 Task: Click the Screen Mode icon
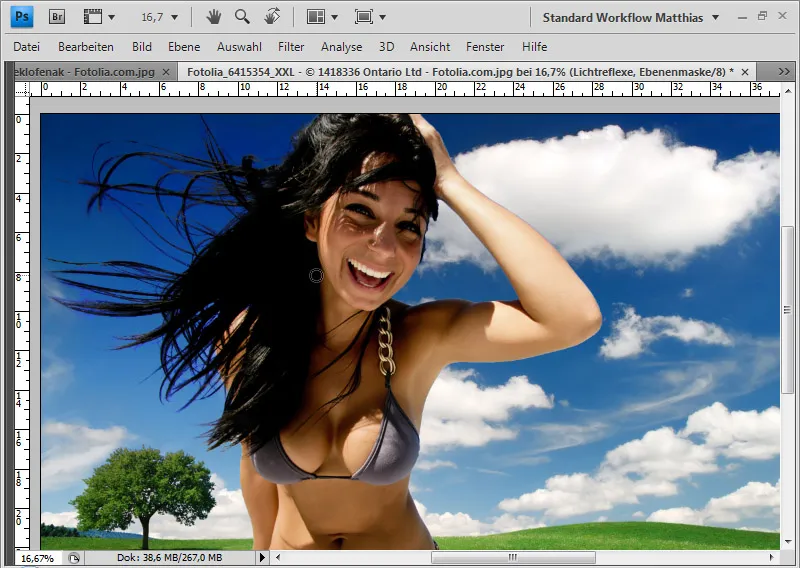(x=364, y=17)
